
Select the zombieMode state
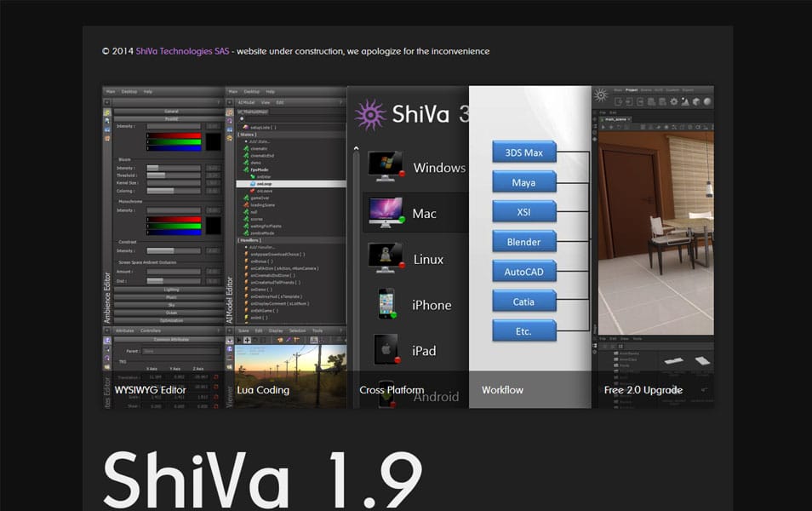pyautogui.click(x=262, y=233)
